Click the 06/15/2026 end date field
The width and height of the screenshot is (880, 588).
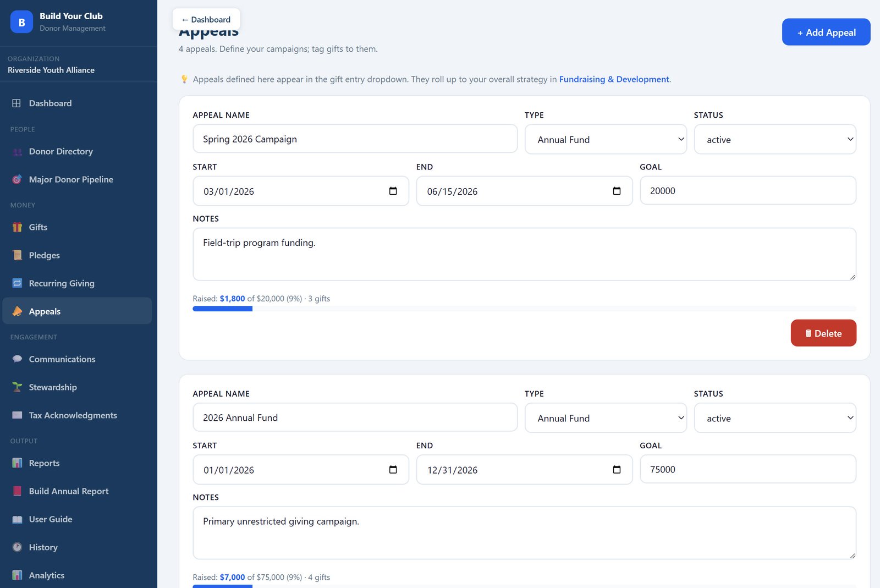tap(524, 191)
